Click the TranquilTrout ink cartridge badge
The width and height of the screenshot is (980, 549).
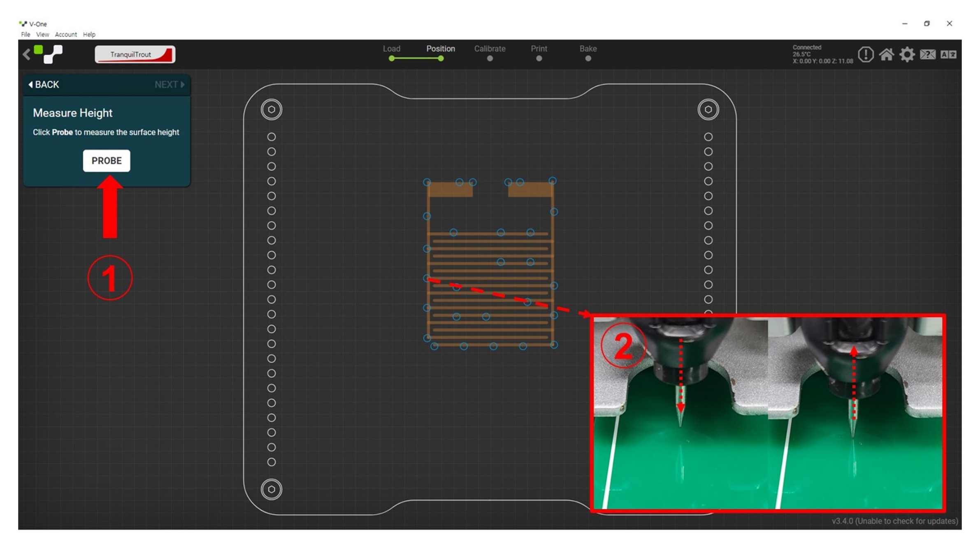pos(135,54)
